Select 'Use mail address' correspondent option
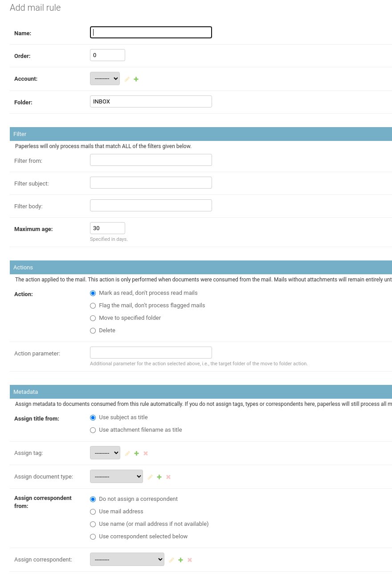 point(93,512)
